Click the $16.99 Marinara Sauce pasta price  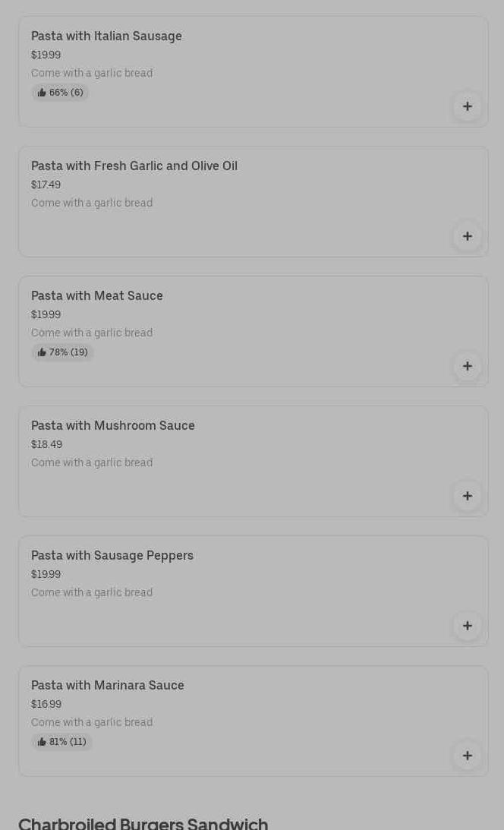pyautogui.click(x=46, y=704)
